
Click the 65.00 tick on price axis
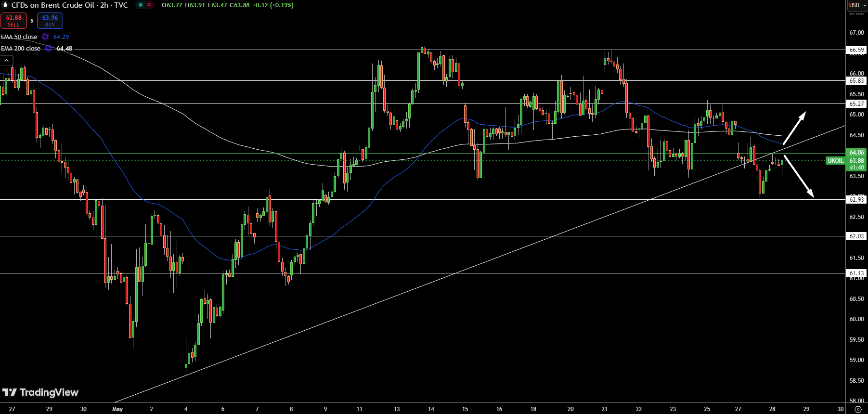click(x=856, y=115)
